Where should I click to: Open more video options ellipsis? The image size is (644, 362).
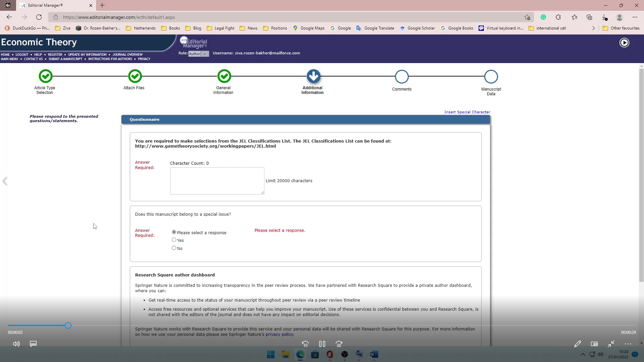[x=628, y=344]
